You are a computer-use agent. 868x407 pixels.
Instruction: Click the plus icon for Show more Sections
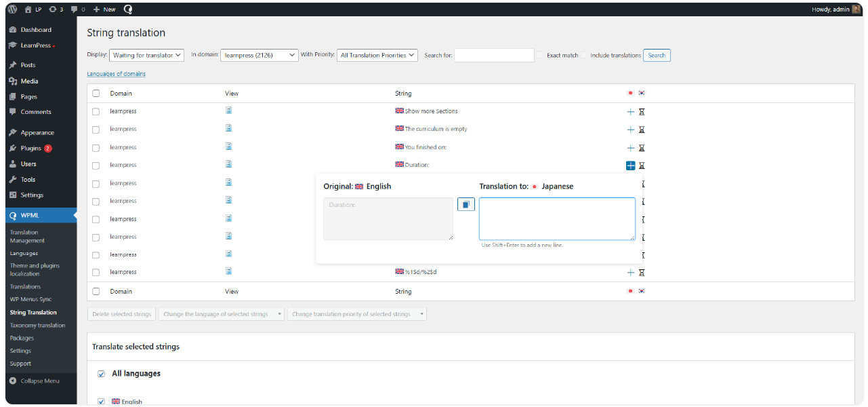click(x=630, y=111)
